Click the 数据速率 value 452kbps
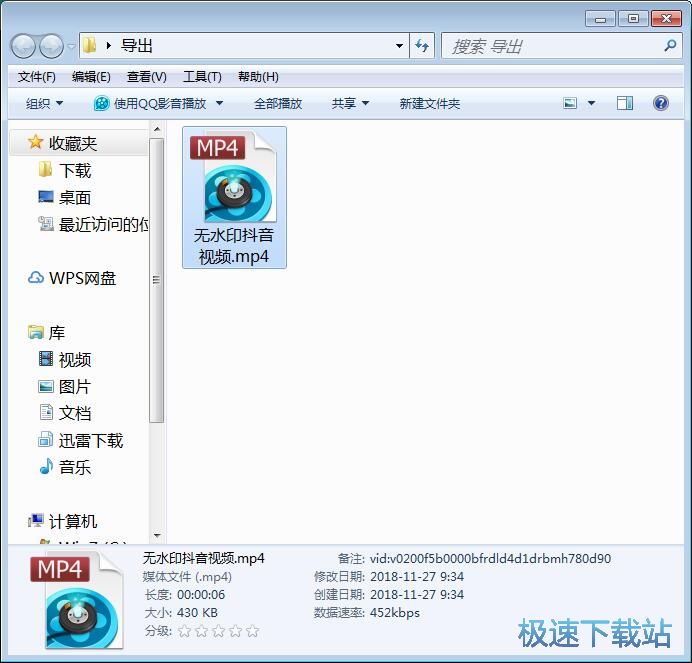Screen dimensions: 692x663 pos(395,613)
